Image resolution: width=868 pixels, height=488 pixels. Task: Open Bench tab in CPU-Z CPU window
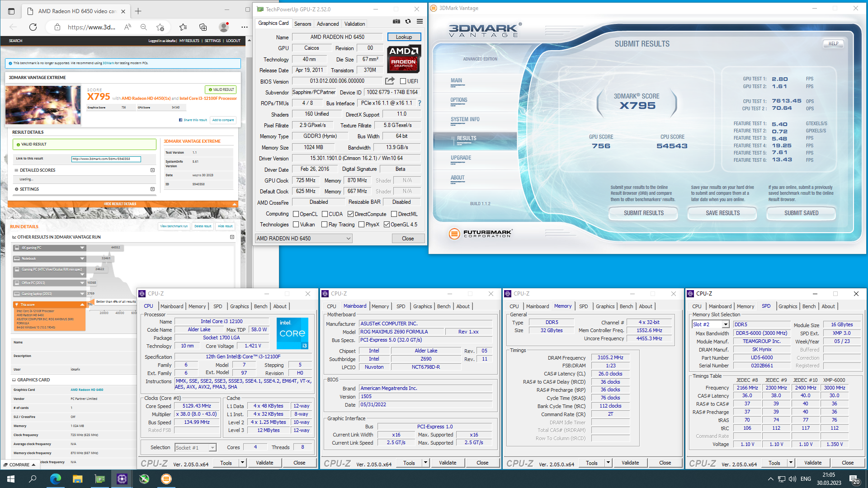click(260, 306)
